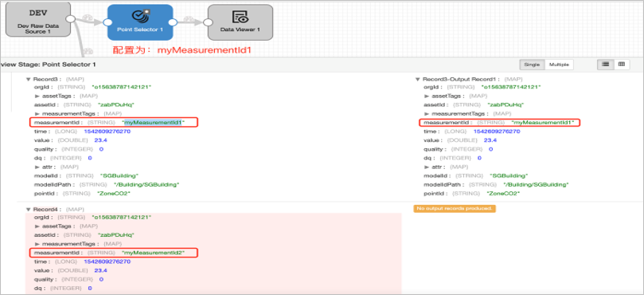Expand attr map under Record3 input
Screen dimensions: 644x295
coord(37,167)
